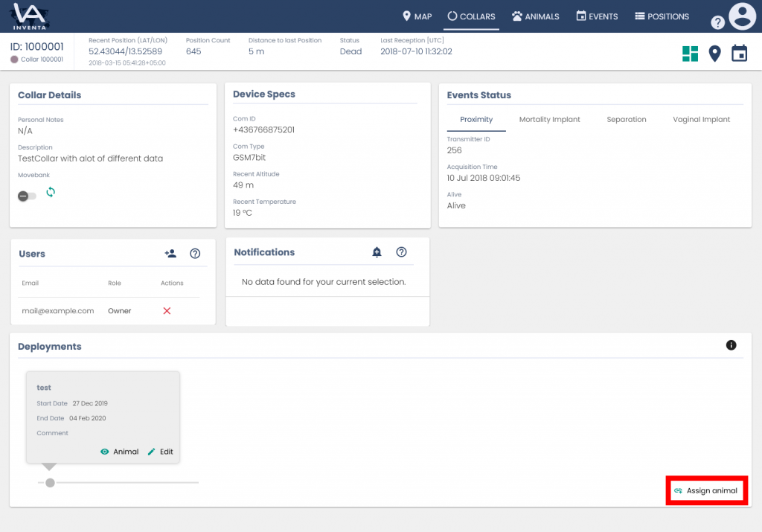Open the calendar icon in header
The width and height of the screenshot is (762, 532).
(739, 54)
